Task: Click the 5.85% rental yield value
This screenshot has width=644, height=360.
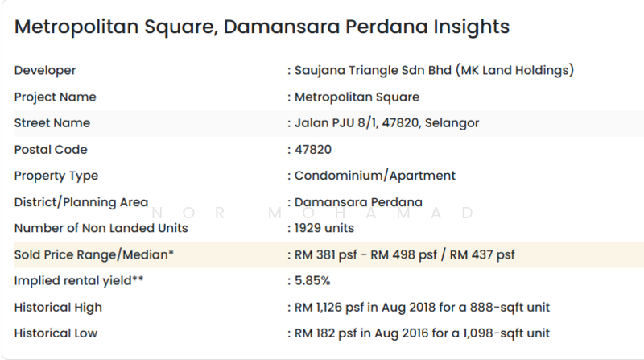Action: [312, 281]
